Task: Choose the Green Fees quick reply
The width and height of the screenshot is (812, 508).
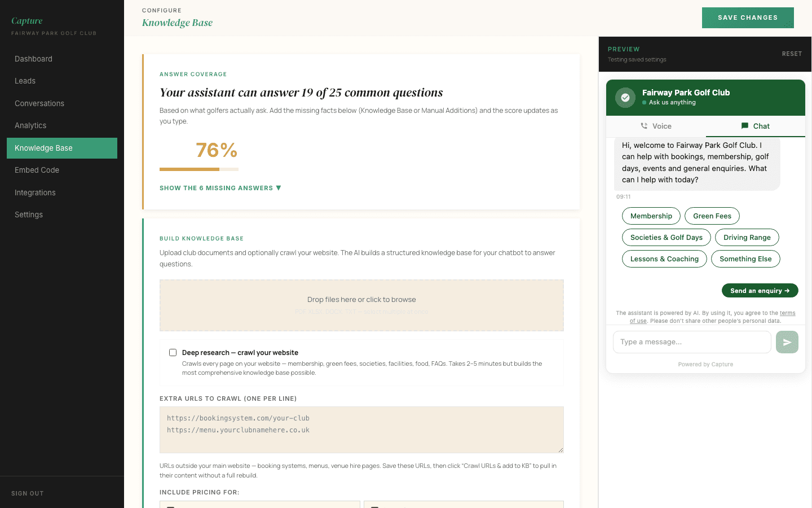Action: (x=712, y=216)
